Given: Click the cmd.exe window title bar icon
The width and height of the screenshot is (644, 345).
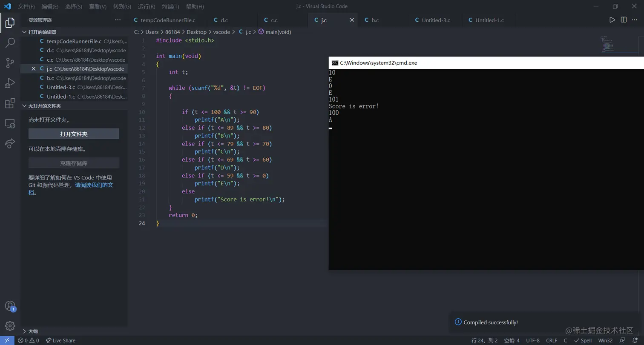Looking at the screenshot, I should click(335, 63).
